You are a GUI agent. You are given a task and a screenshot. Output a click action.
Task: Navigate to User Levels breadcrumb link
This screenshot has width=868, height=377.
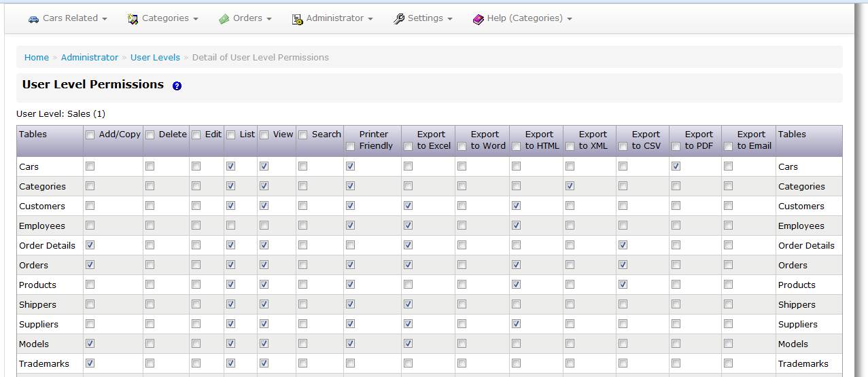click(x=155, y=58)
